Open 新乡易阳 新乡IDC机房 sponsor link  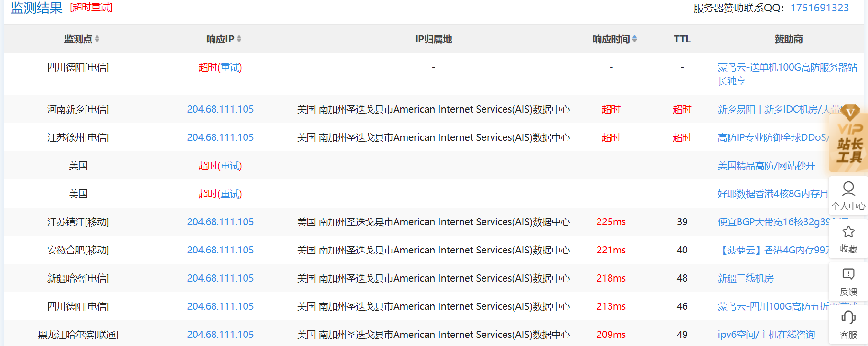(778, 109)
